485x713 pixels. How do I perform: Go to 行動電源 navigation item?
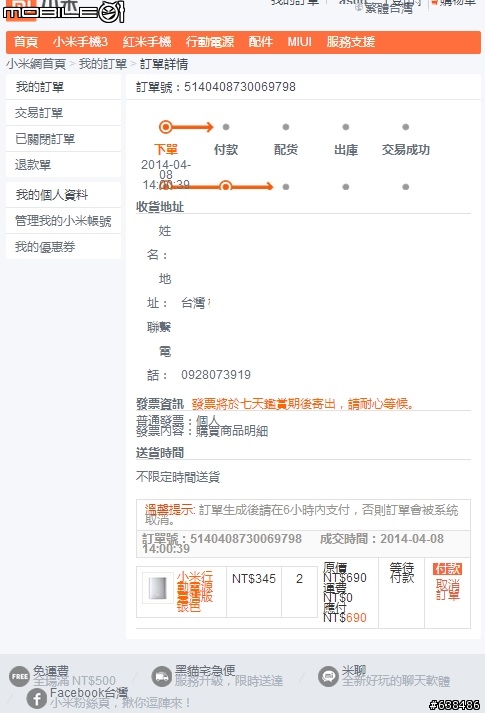[210, 42]
